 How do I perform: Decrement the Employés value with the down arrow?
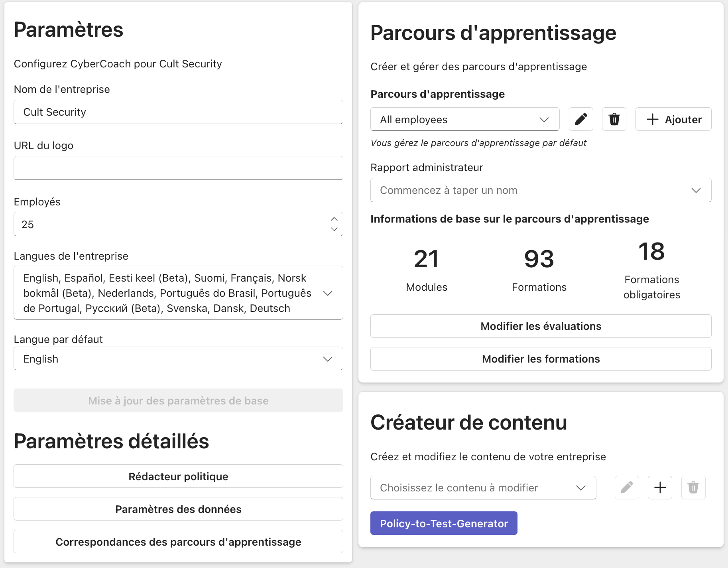pos(334,229)
